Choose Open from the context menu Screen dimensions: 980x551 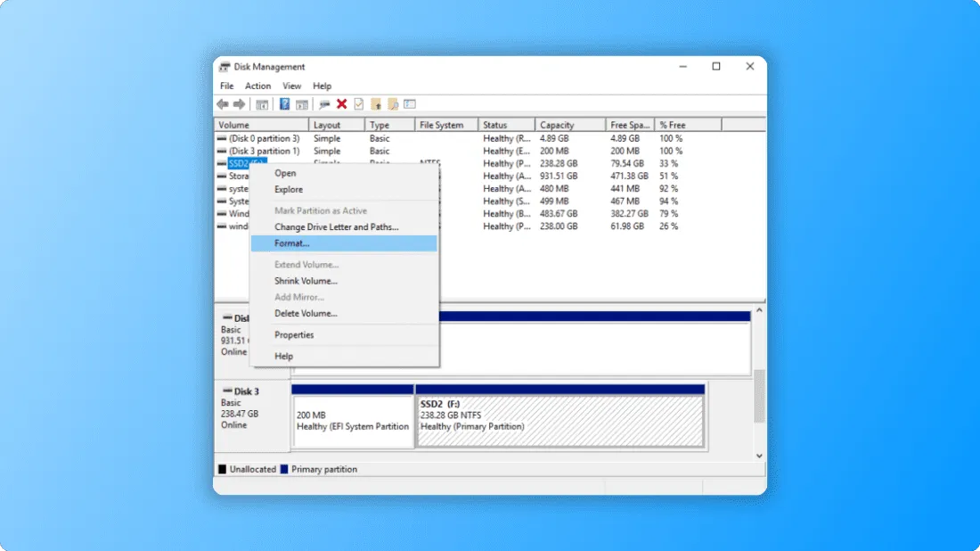pos(344,173)
